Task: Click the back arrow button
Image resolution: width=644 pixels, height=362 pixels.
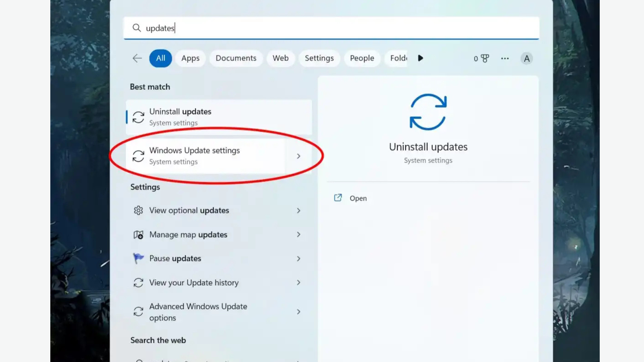Action: coord(137,58)
